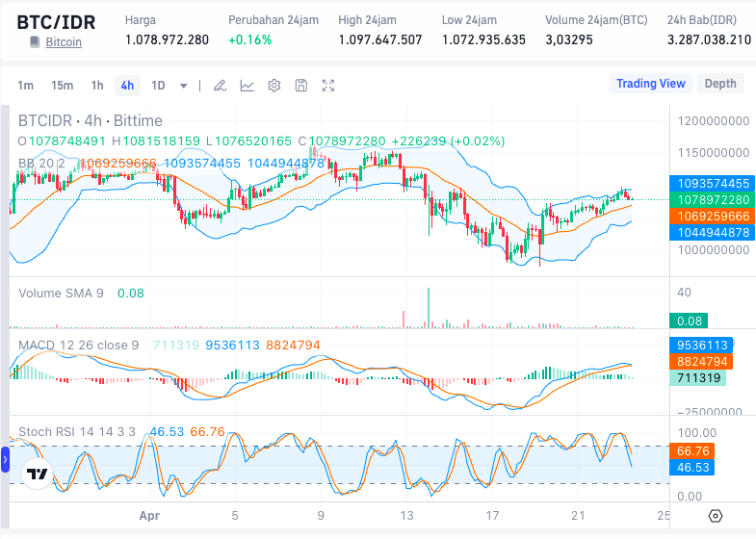Click the MACD legend value 9536113
This screenshot has height=539, width=756.
[232, 345]
